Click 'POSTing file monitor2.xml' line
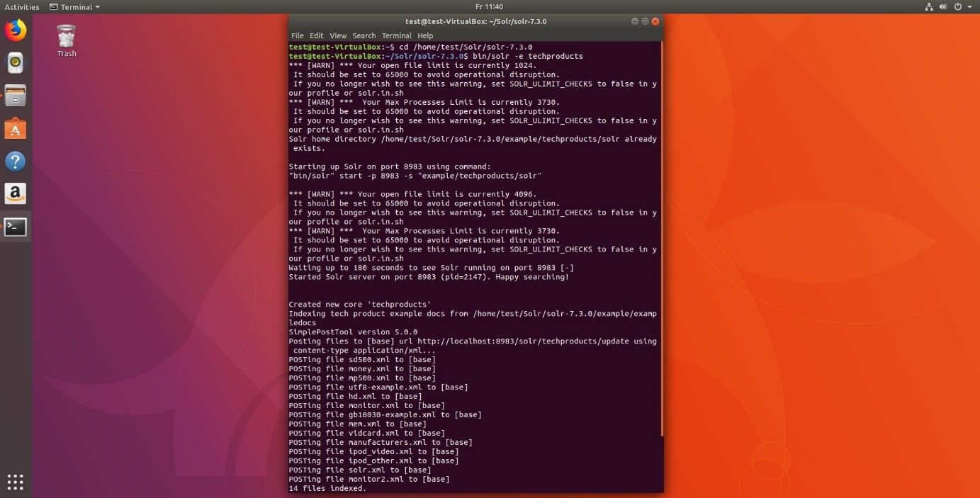 (x=369, y=480)
